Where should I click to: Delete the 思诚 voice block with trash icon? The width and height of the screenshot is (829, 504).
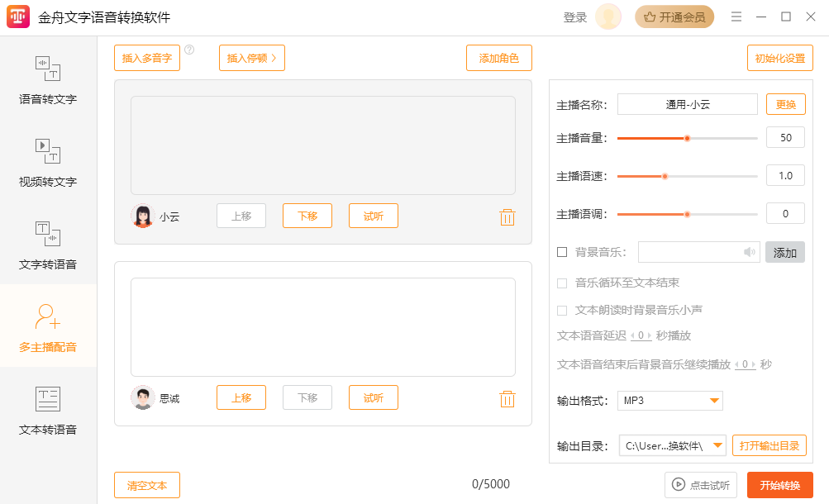click(507, 399)
